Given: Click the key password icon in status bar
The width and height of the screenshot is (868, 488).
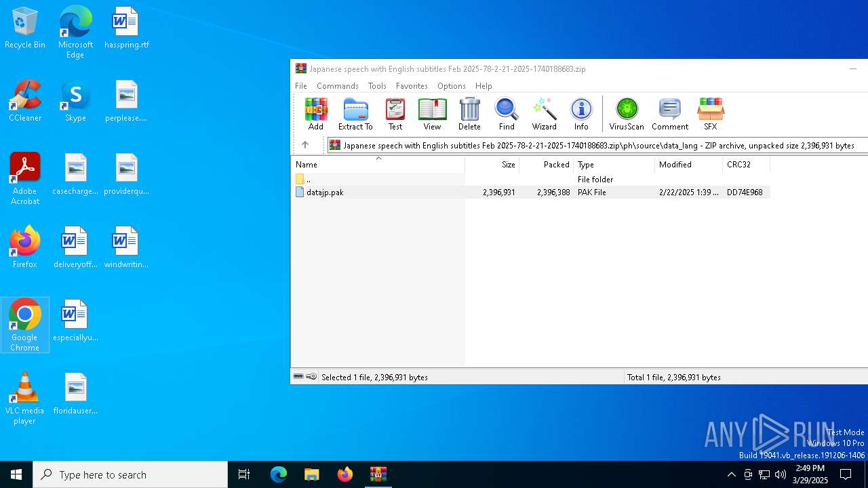Looking at the screenshot, I should click(x=311, y=377).
